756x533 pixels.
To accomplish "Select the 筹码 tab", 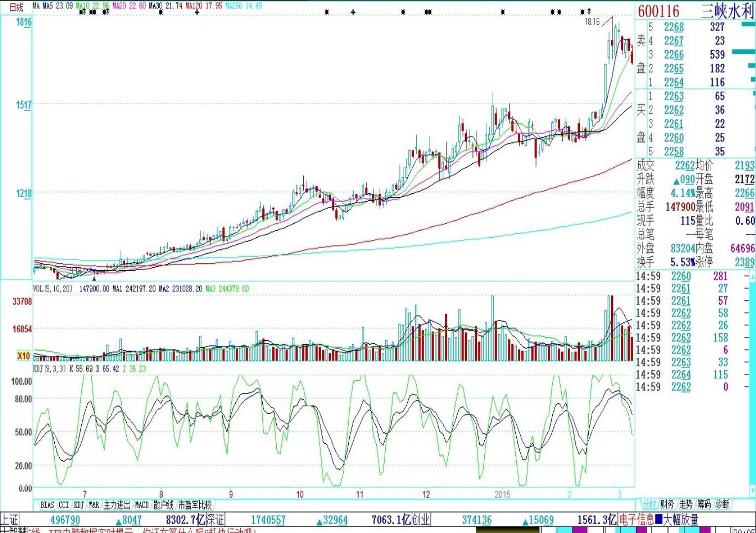I will coord(704,504).
